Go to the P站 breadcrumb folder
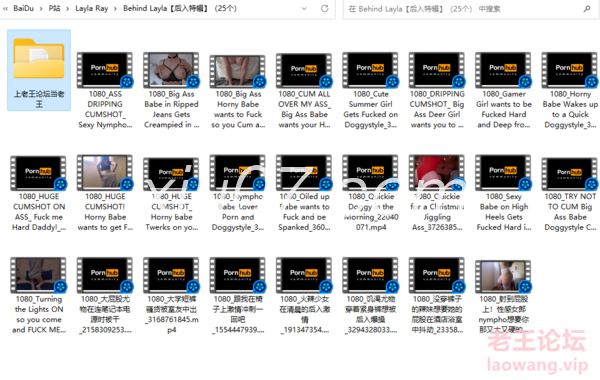600x380 pixels. [54, 8]
